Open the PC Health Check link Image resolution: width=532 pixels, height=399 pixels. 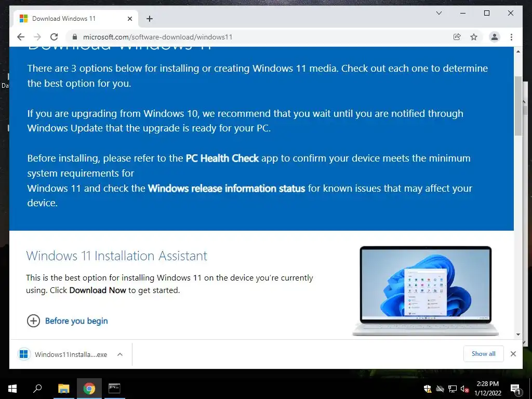click(222, 158)
